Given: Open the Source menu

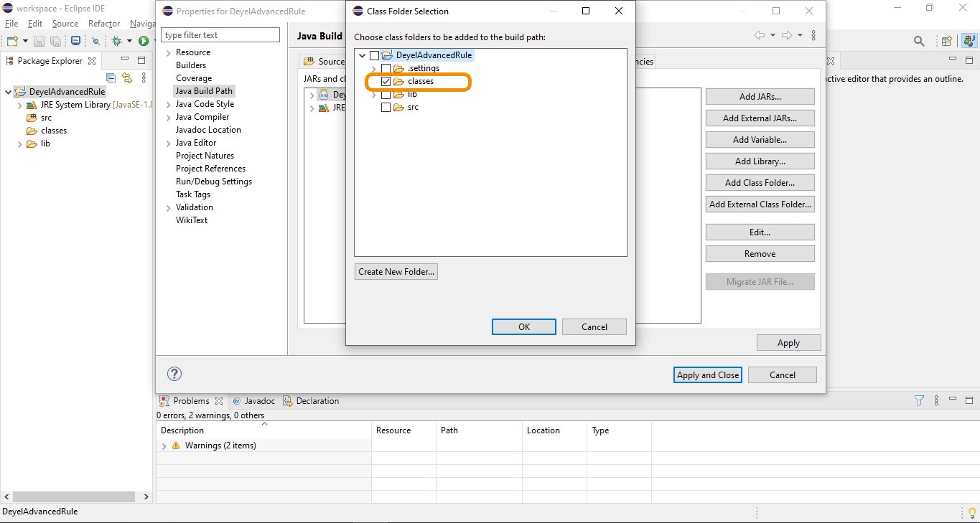Looking at the screenshot, I should [x=65, y=24].
